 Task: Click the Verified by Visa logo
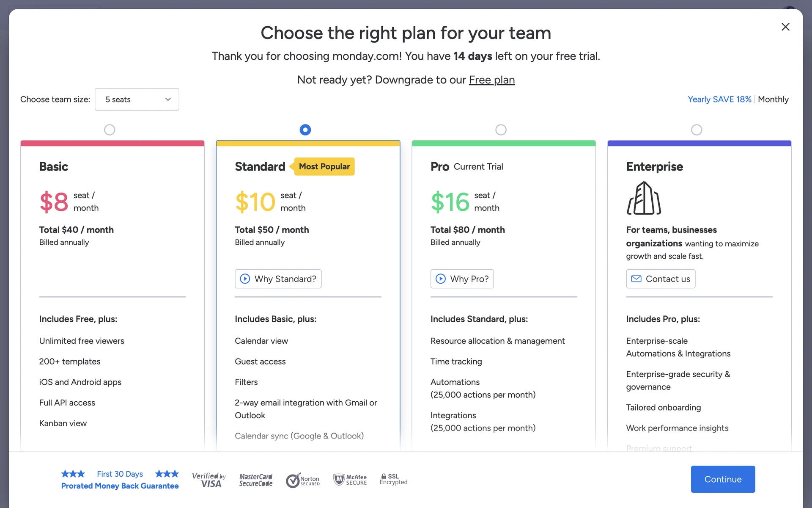(209, 480)
